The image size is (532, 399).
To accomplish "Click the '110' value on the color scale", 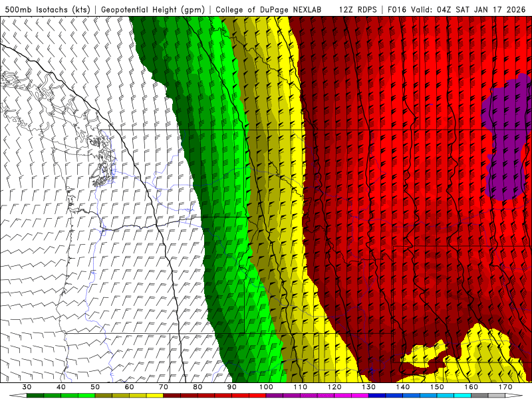I will (301, 387).
